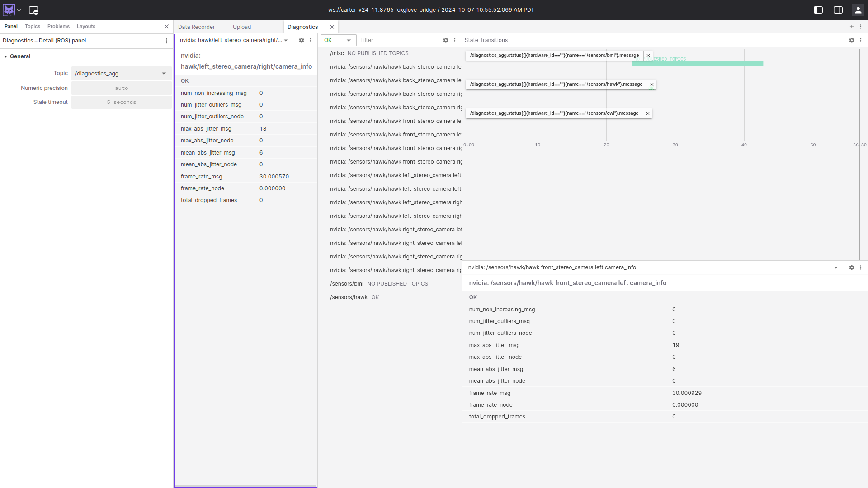
Task: Open the user account icon
Action: [x=858, y=9]
